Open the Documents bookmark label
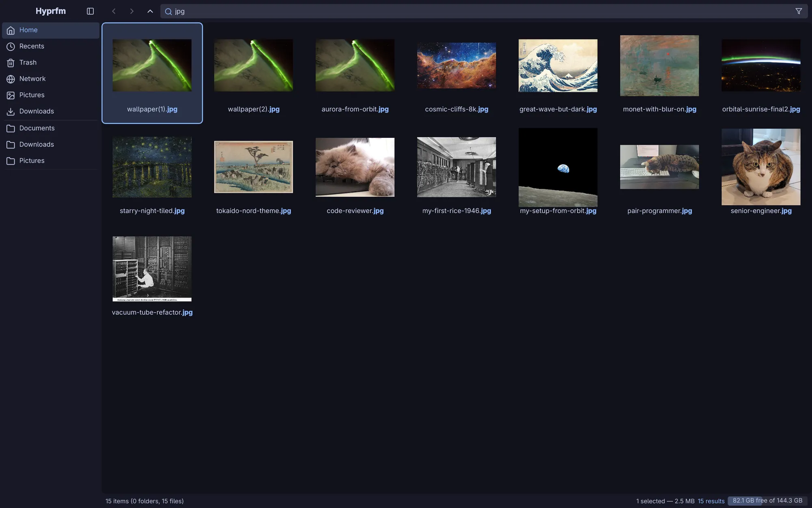The height and width of the screenshot is (508, 812). (x=37, y=128)
